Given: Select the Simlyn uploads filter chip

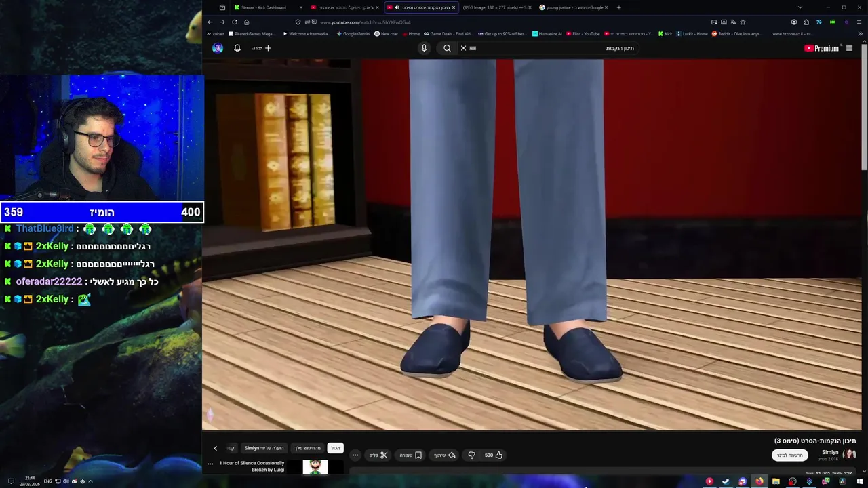Looking at the screenshot, I should (x=264, y=448).
